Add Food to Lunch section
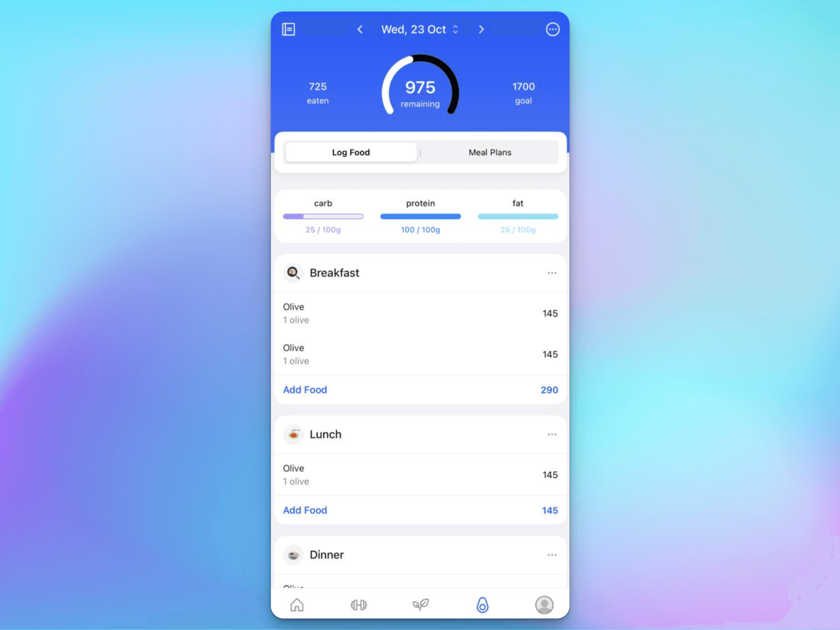Screen dimensions: 840x630 point(305,510)
